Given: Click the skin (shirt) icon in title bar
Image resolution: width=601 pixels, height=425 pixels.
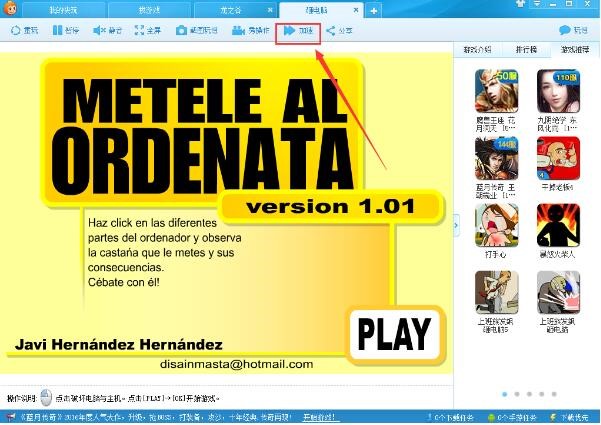Looking at the screenshot, I should coord(521,4).
